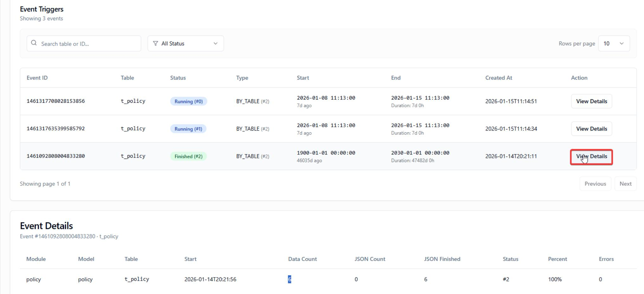Click end time 2030-01-01 00:00:00
644x294 pixels.
[420, 153]
